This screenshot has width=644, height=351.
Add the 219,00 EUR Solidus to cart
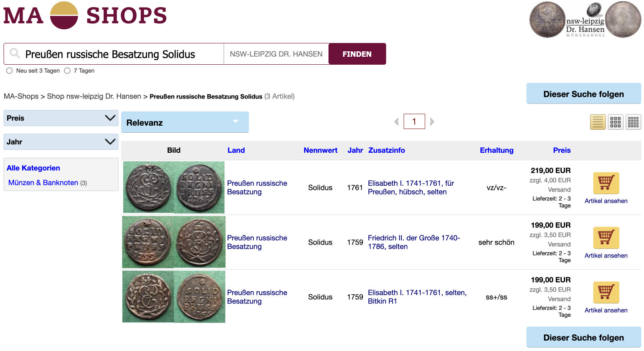point(606,183)
